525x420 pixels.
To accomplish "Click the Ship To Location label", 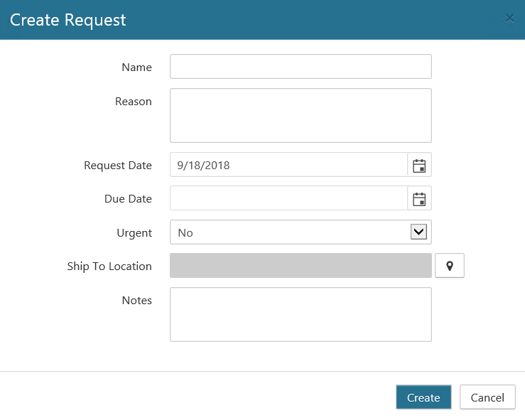I will (x=109, y=266).
